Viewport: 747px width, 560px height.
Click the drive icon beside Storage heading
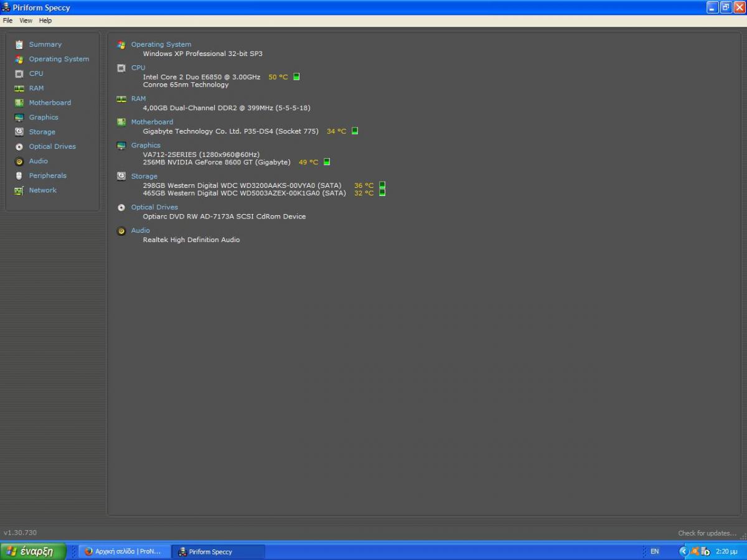(x=121, y=176)
